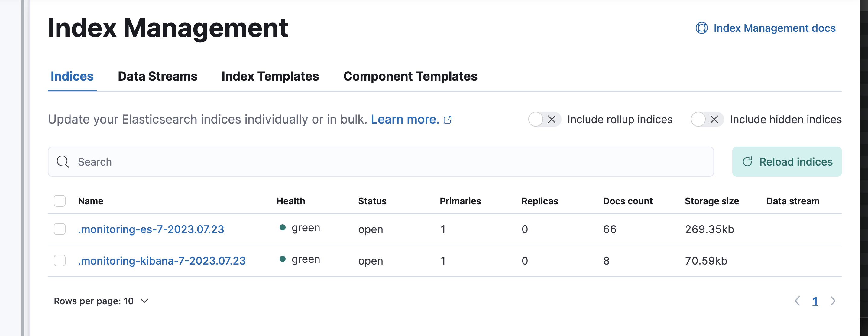The height and width of the screenshot is (336, 868).
Task: Open the .monitoring-es-7-2023.07.23 index link
Action: click(151, 229)
